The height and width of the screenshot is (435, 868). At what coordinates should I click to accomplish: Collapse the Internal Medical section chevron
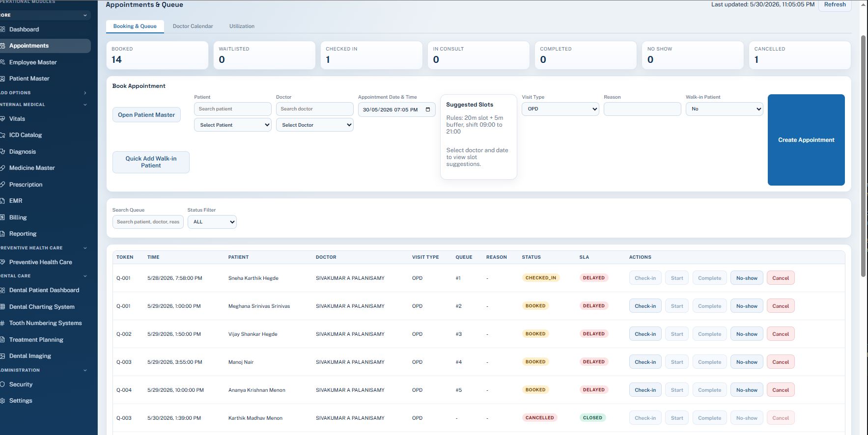(x=85, y=105)
